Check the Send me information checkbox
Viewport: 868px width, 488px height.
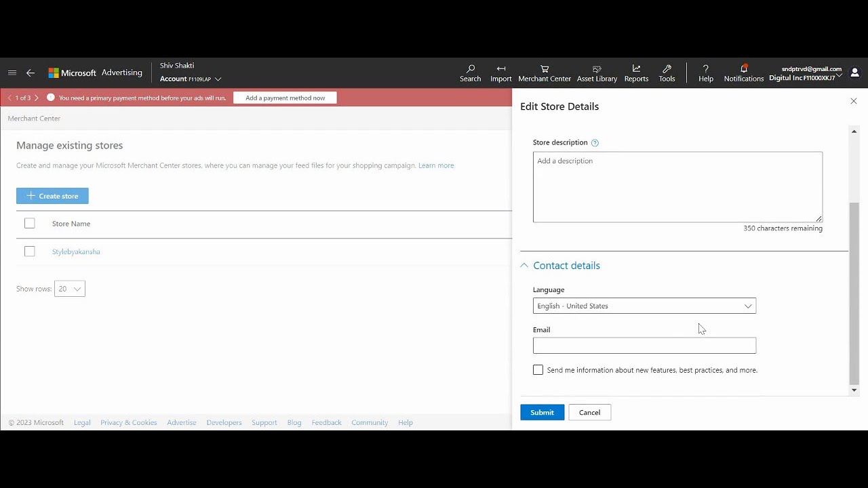pyautogui.click(x=538, y=370)
